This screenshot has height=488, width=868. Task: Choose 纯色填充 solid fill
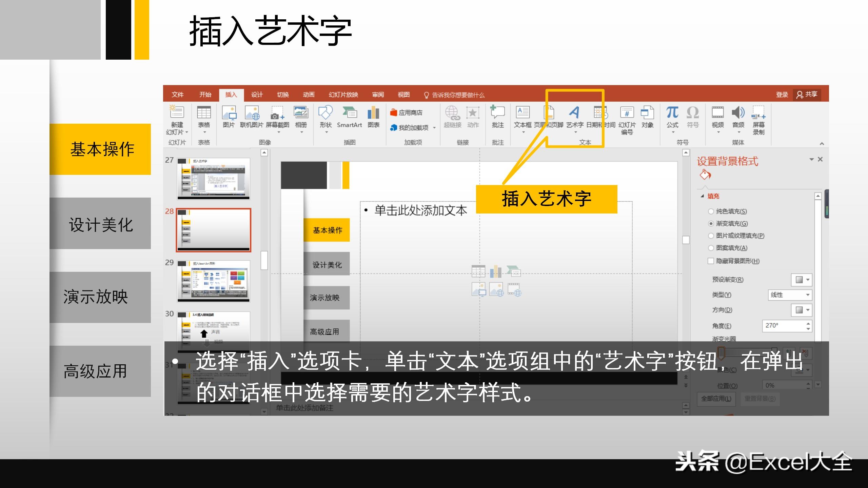click(x=710, y=211)
